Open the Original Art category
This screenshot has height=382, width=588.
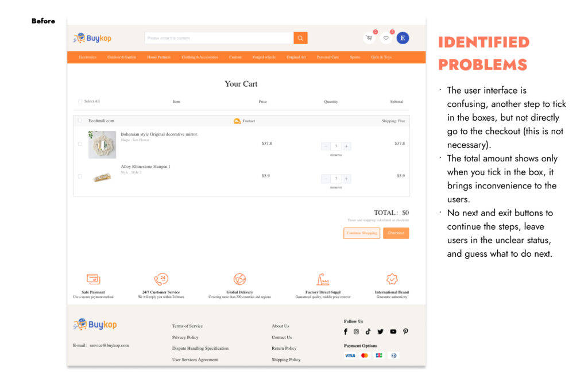(x=296, y=57)
